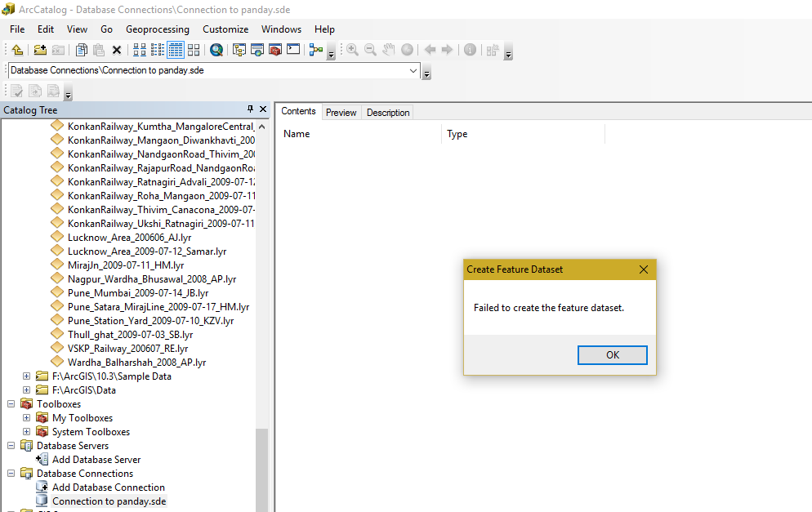Collapse the Database Connections node
Image resolution: width=812 pixels, height=512 pixels.
click(11, 473)
